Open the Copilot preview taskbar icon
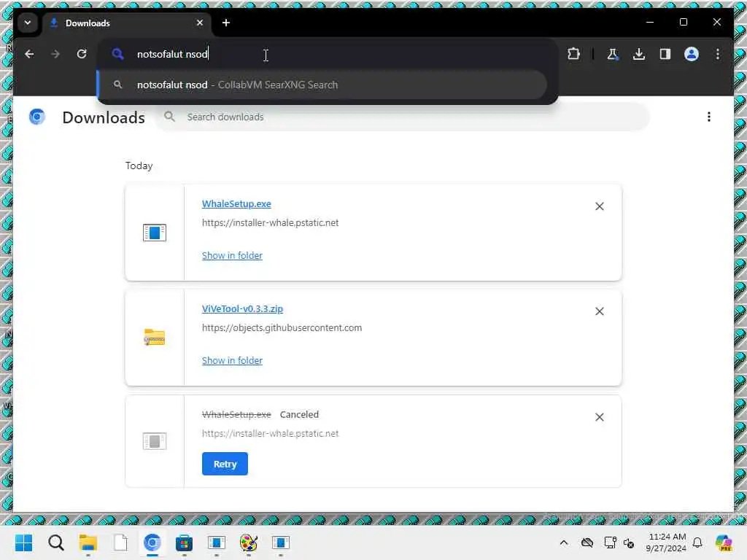747x560 pixels. (723, 542)
